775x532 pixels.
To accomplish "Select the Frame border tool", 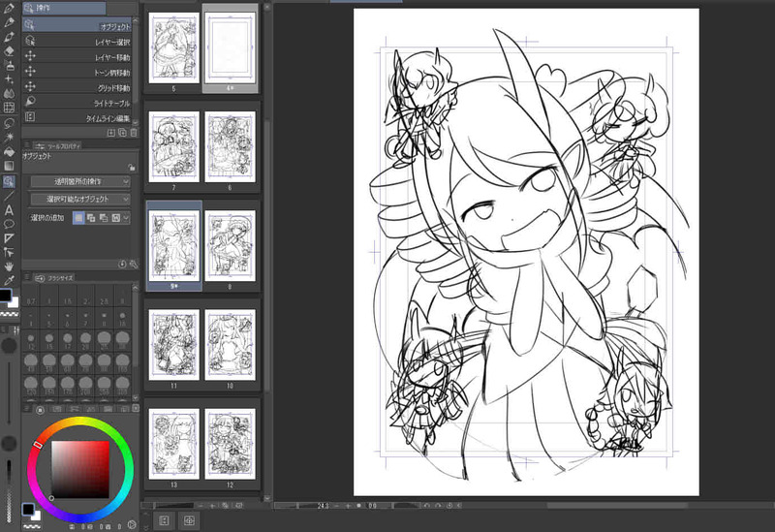I will click(9, 238).
